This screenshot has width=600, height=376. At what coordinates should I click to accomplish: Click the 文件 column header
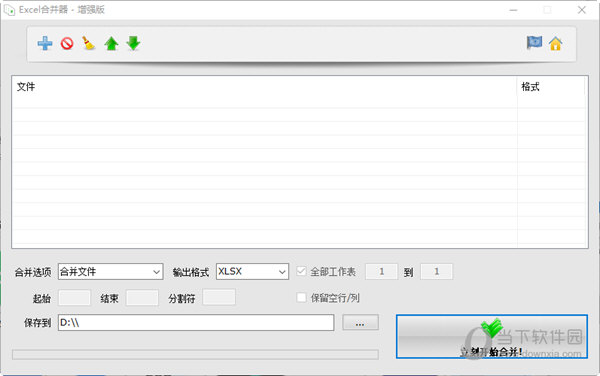point(264,87)
